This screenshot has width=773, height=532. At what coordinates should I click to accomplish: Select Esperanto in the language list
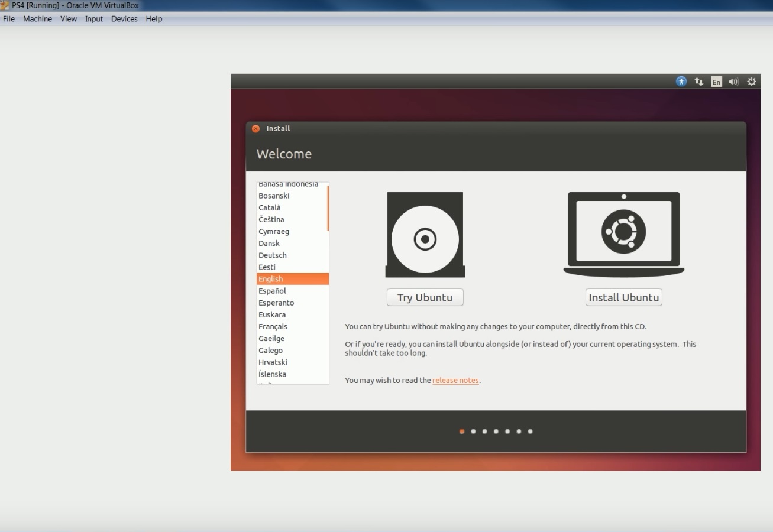click(x=292, y=303)
